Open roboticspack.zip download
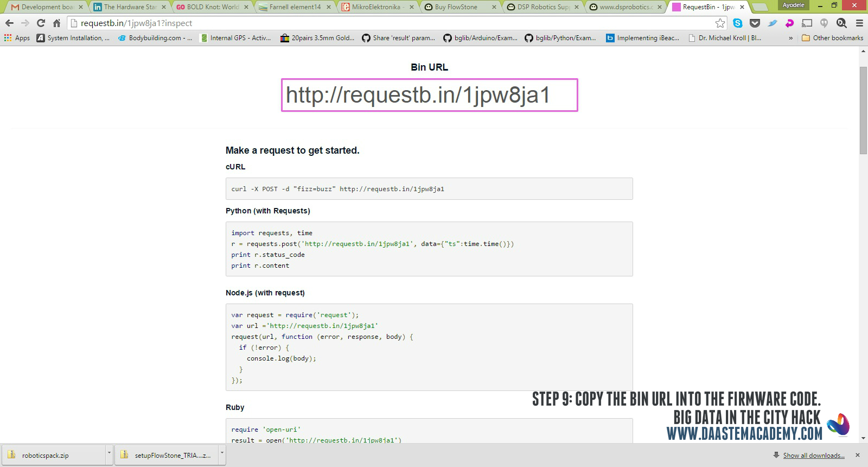This screenshot has width=868, height=467. 53,455
